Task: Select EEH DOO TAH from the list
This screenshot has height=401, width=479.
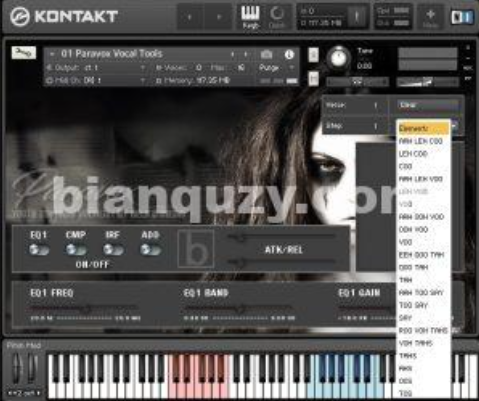Action: click(x=421, y=255)
